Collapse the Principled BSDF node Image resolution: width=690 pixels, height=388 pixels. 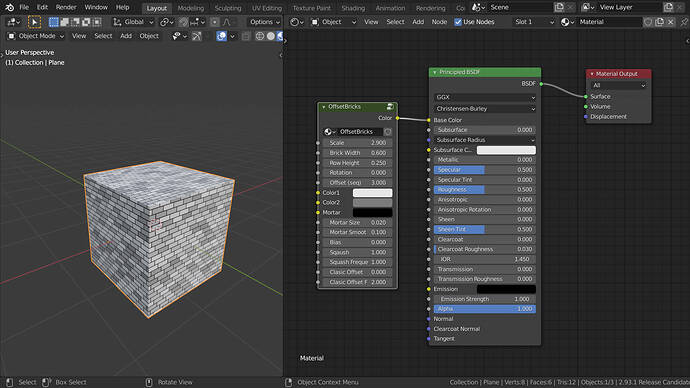point(435,72)
